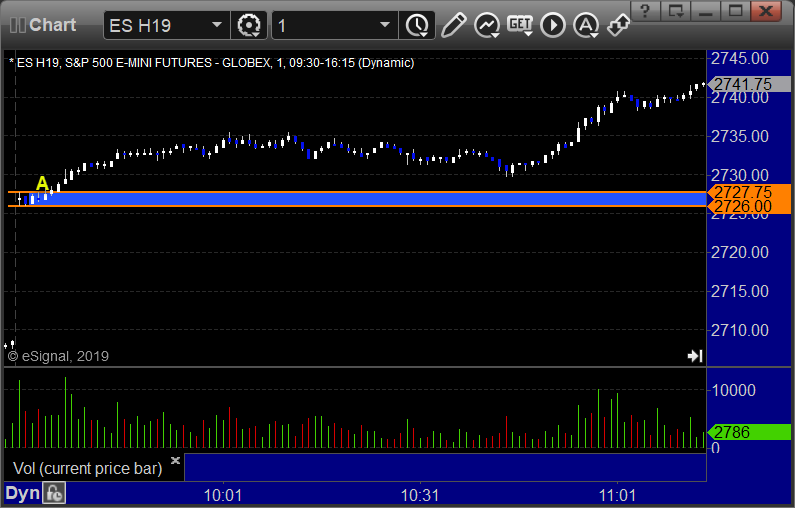Select the Vol (current price bar) label
Image resolution: width=795 pixels, height=508 pixels.
pyautogui.click(x=87, y=468)
